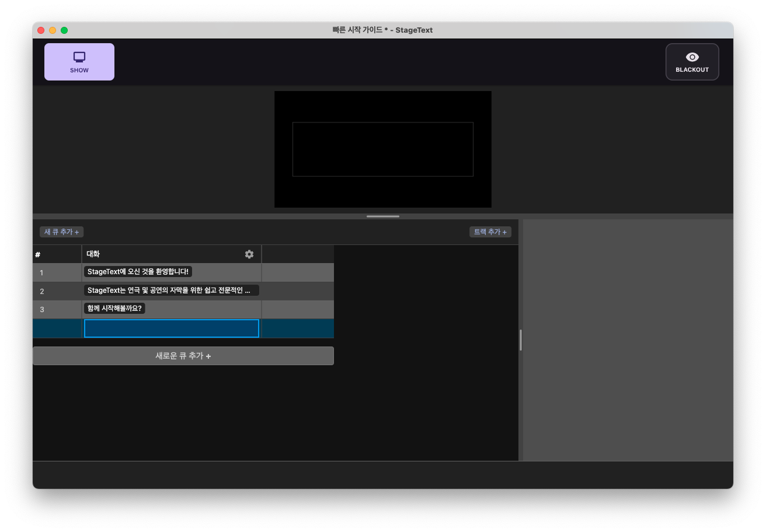Grab the horizontal divider handle below preview
The width and height of the screenshot is (766, 532).
(x=383, y=216)
